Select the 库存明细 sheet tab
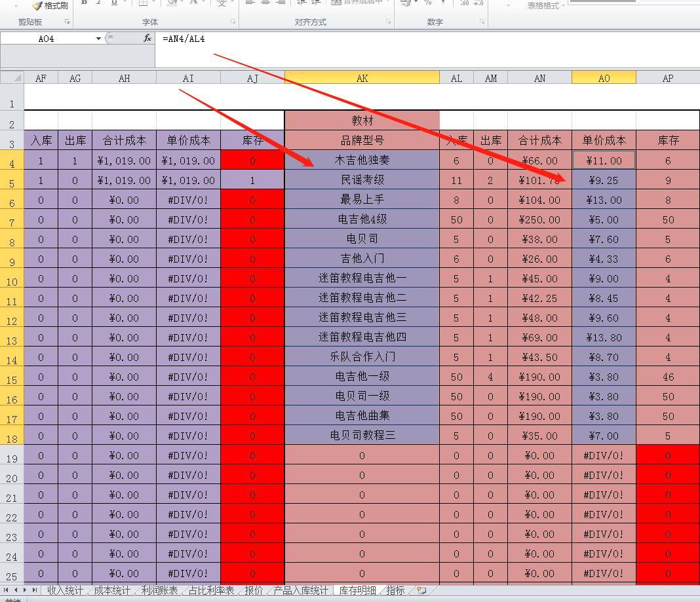 pyautogui.click(x=358, y=590)
